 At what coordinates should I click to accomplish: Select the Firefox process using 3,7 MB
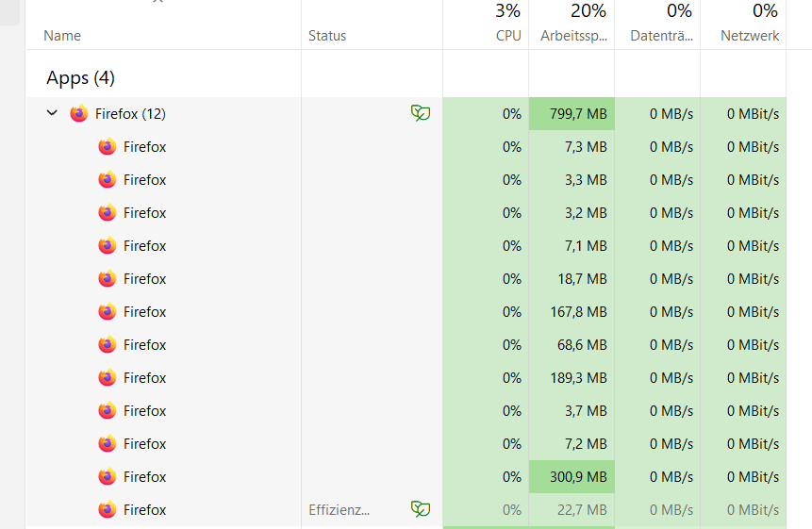point(406,410)
